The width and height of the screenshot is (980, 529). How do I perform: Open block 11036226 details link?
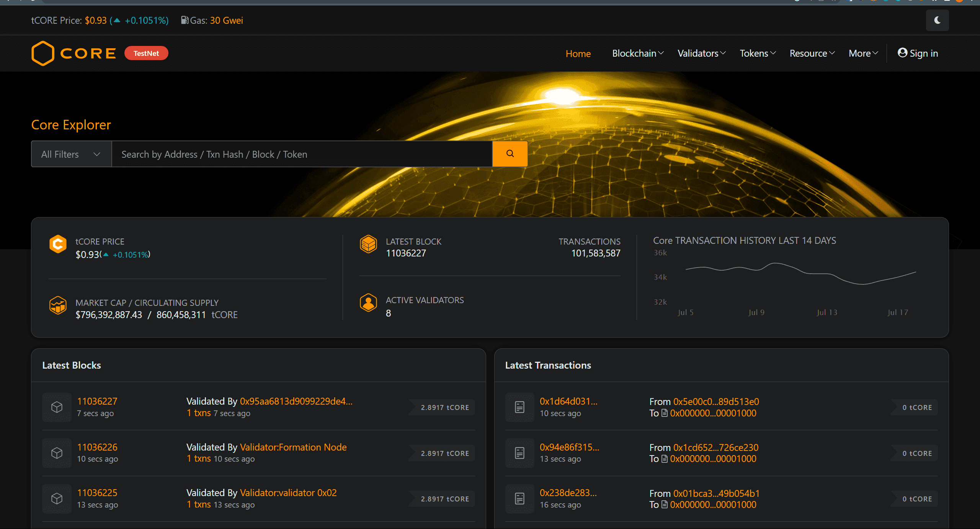point(97,447)
